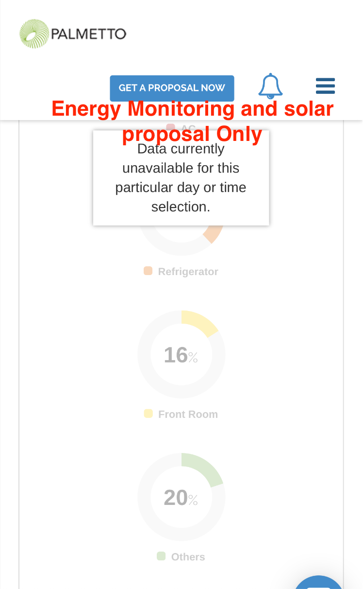Click the Refrigerator legend label
Image resolution: width=364 pixels, height=589 pixels.
188,272
